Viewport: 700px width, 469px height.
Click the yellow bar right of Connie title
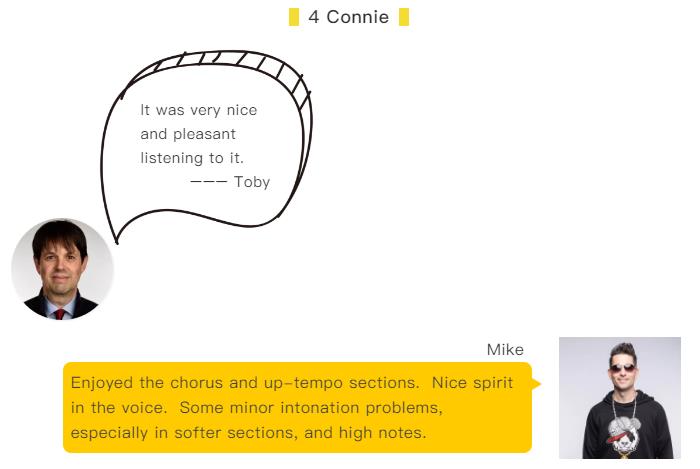click(404, 17)
